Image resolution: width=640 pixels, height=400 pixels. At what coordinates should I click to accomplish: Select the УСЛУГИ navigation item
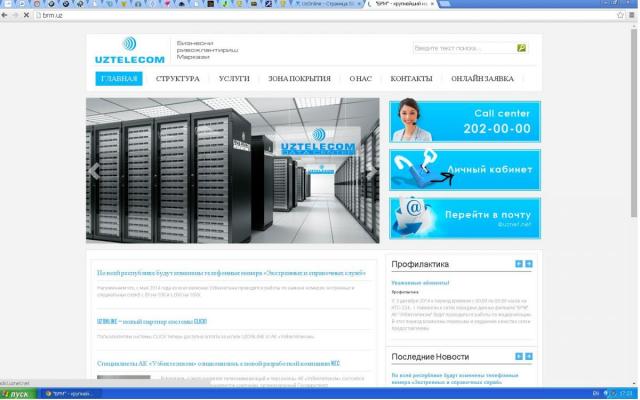[234, 78]
